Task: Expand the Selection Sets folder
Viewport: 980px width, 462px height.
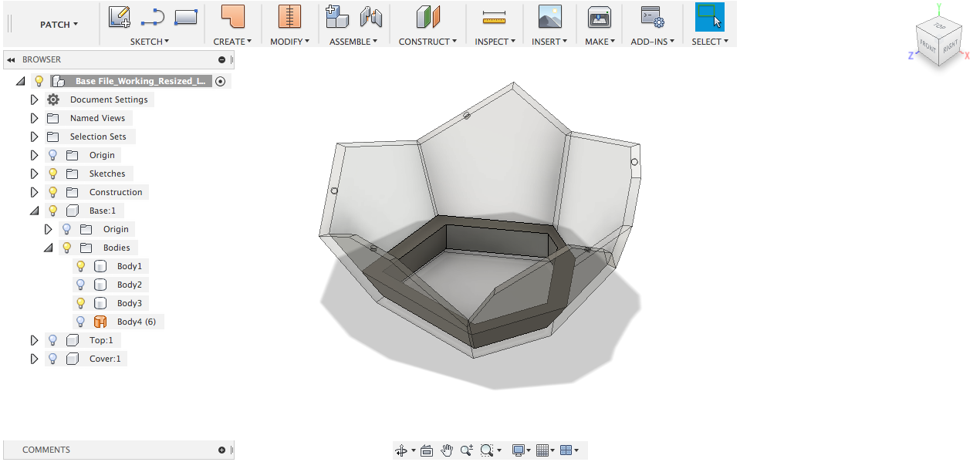Action: click(x=34, y=137)
